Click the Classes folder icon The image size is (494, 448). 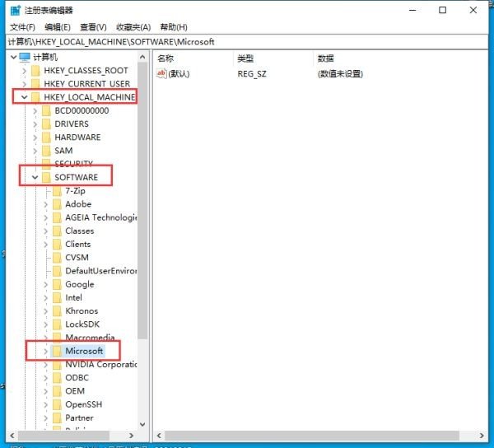(x=58, y=231)
